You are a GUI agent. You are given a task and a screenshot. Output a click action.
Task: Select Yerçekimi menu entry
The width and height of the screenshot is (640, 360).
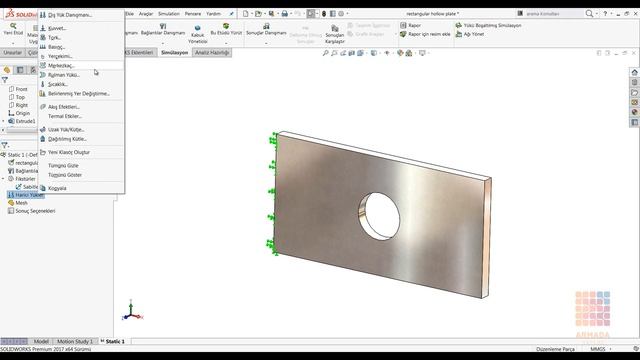[x=81, y=56]
